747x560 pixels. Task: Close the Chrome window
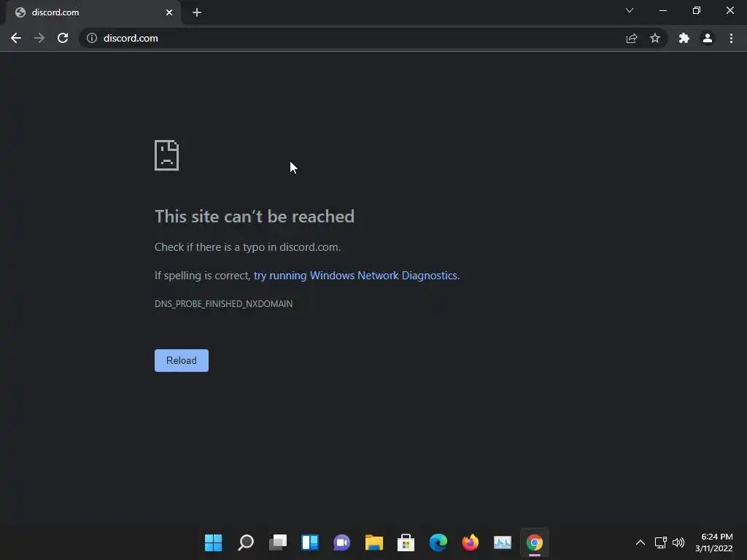[729, 10]
